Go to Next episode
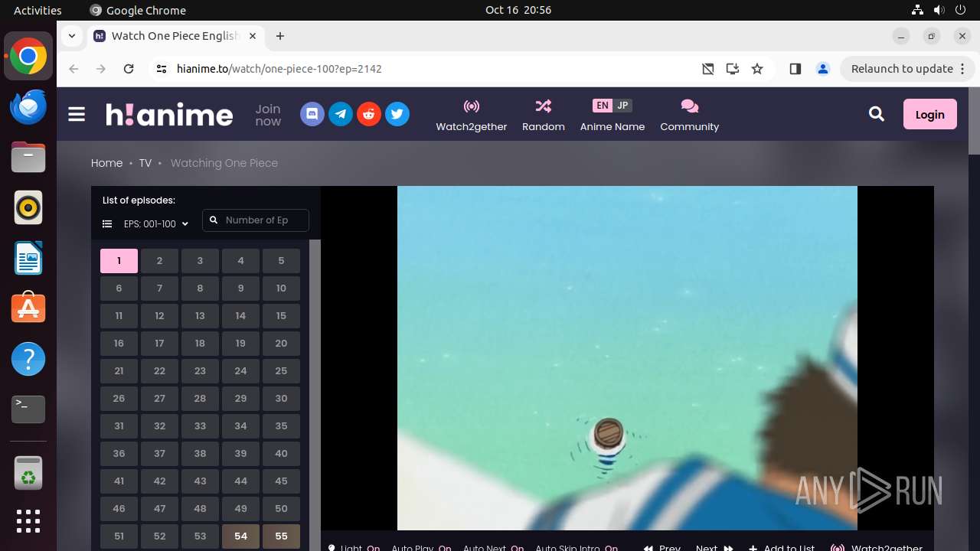Screen dimensions: 980x551 pyautogui.click(x=714, y=546)
